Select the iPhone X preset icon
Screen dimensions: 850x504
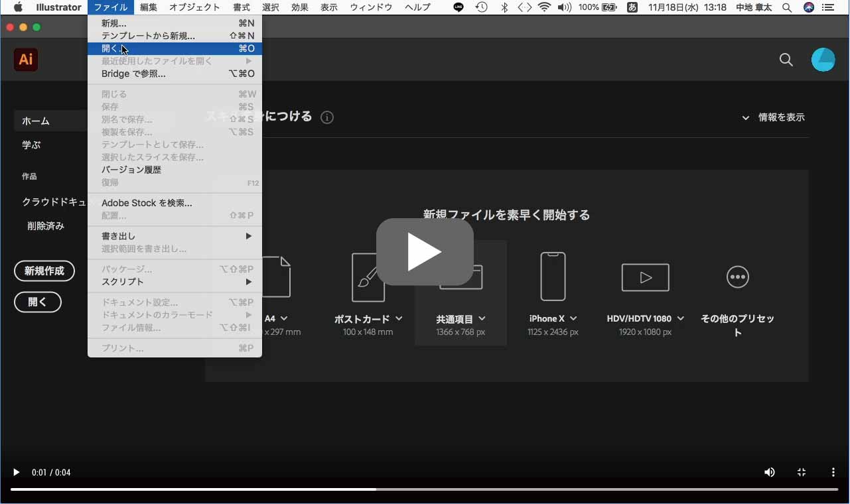[553, 277]
